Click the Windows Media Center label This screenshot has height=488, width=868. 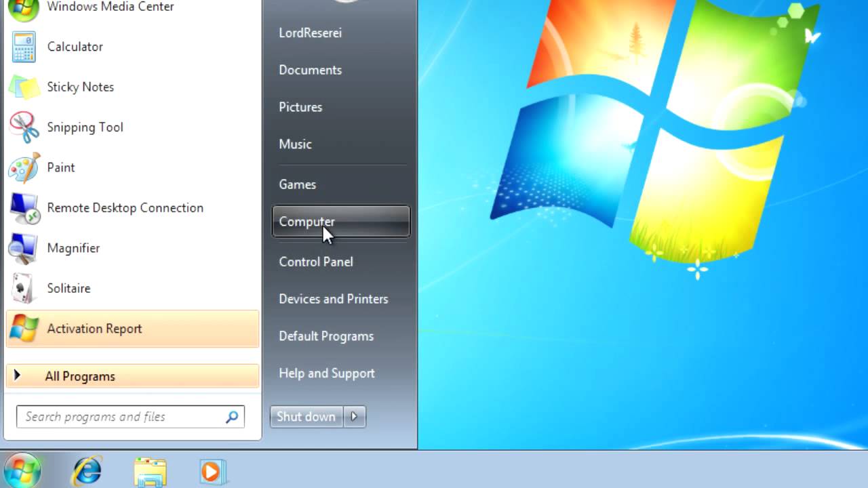(111, 7)
